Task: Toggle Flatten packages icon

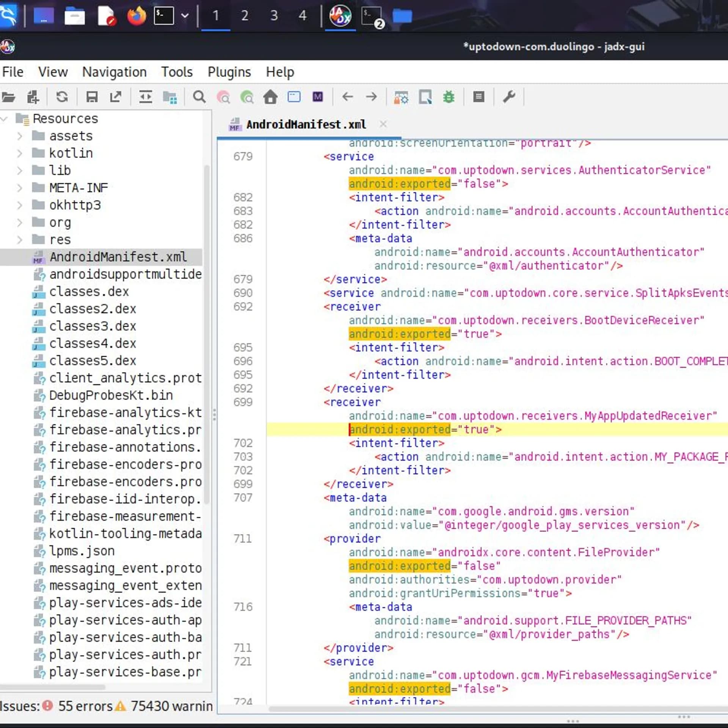Action: [170, 97]
